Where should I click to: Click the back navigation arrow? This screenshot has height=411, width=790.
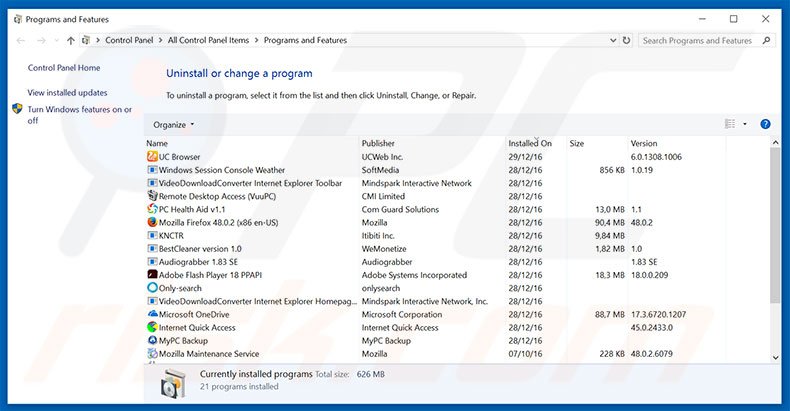[x=21, y=41]
